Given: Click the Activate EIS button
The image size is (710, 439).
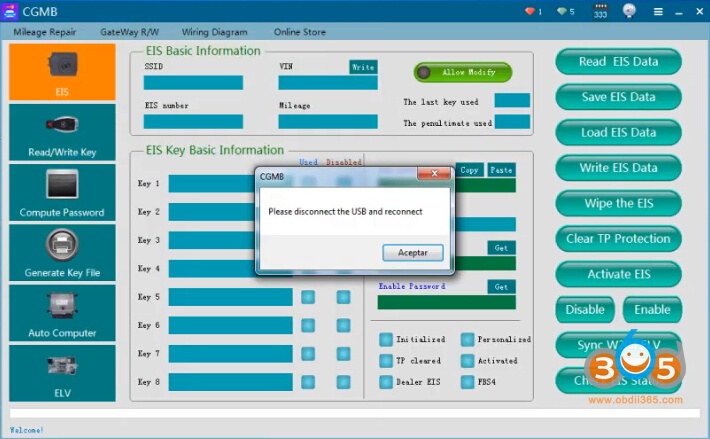Looking at the screenshot, I should pyautogui.click(x=619, y=274).
